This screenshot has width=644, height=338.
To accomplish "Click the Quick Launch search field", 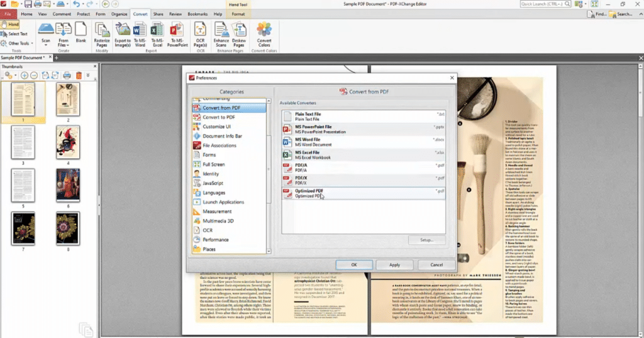I will [545, 4].
